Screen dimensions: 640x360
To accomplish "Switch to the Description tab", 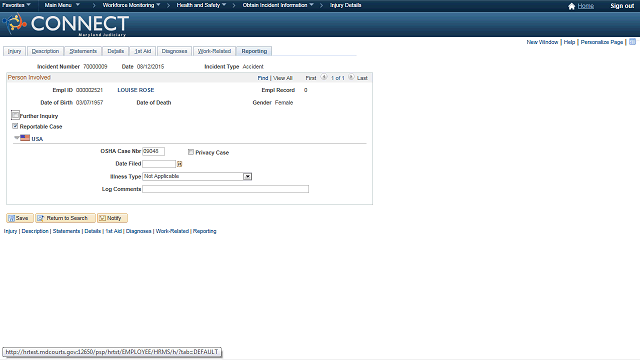I will pyautogui.click(x=45, y=51).
